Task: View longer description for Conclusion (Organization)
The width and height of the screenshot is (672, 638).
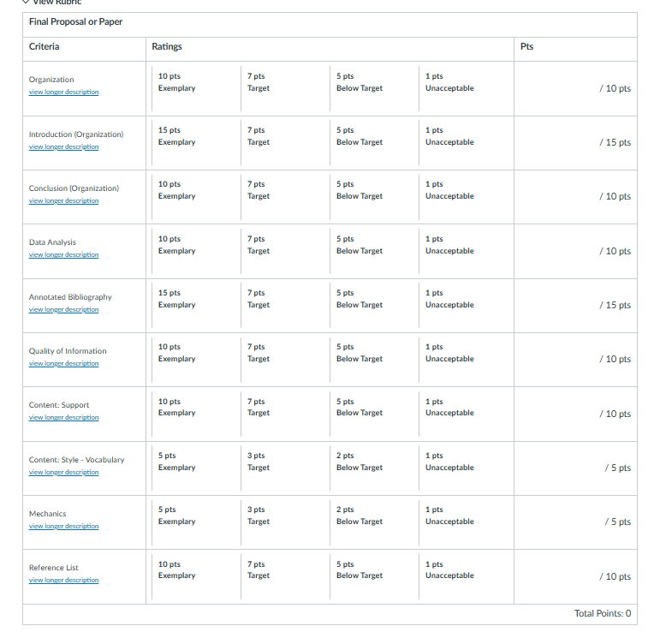Action: click(64, 200)
